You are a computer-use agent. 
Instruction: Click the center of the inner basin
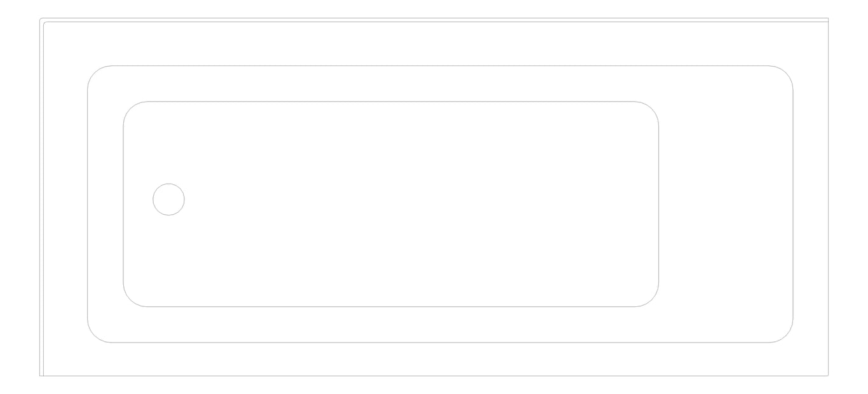click(x=391, y=204)
